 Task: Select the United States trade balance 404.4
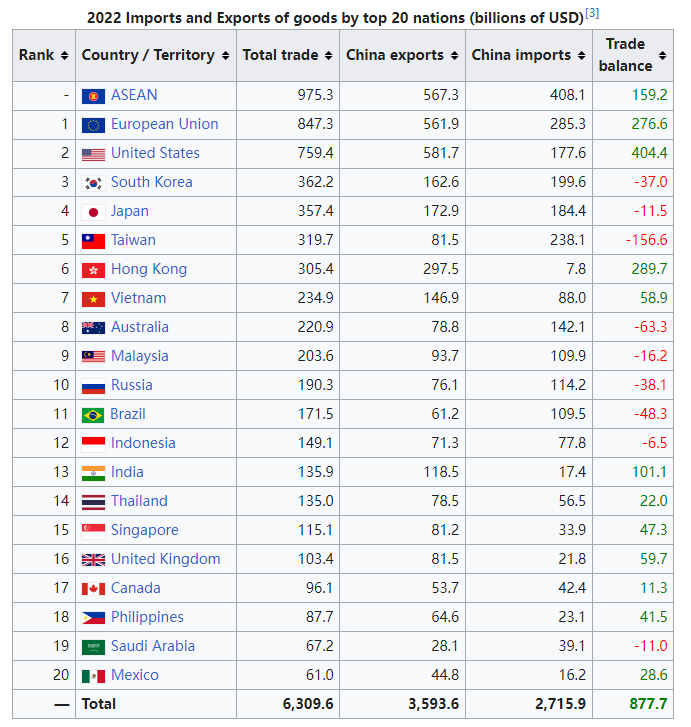click(649, 153)
